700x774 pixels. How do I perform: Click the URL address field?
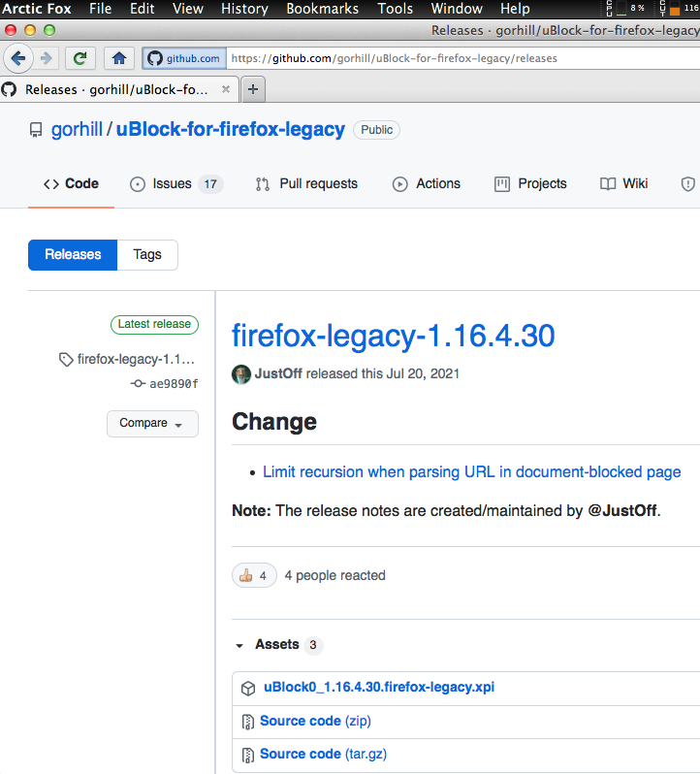click(x=463, y=59)
